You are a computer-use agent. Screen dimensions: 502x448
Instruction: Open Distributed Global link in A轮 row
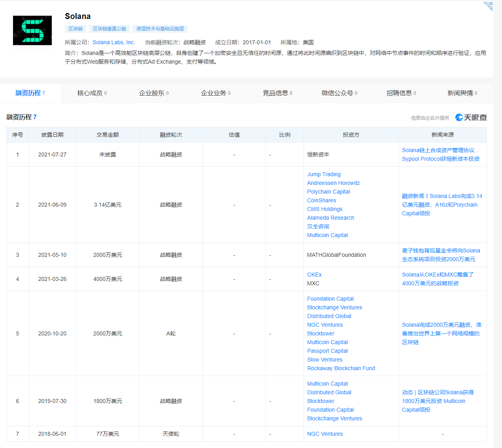(329, 316)
